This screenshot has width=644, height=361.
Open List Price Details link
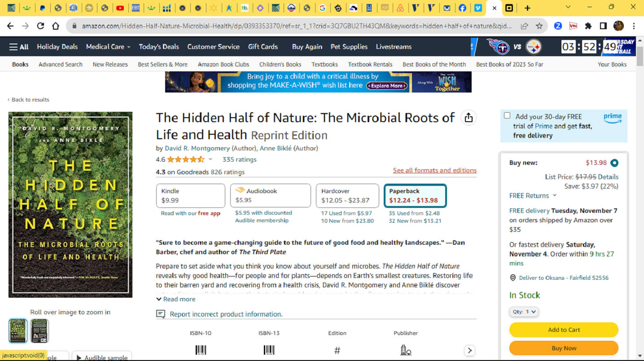coord(608,177)
